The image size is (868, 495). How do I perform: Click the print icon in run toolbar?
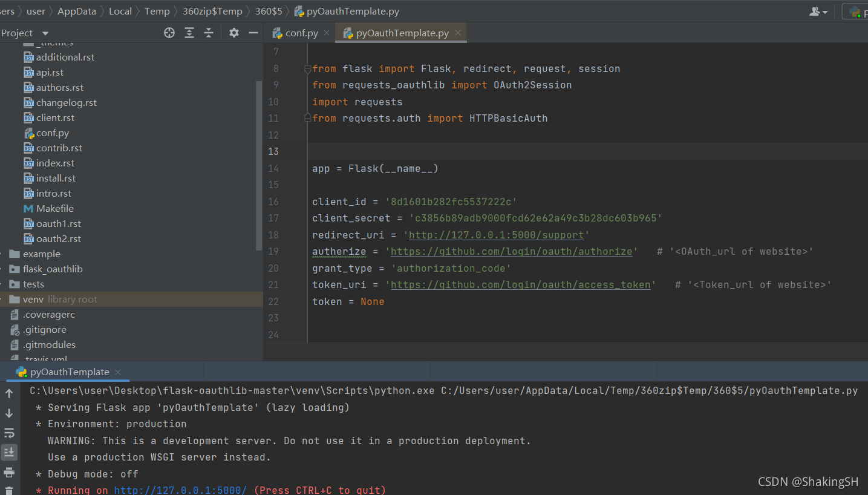point(9,472)
